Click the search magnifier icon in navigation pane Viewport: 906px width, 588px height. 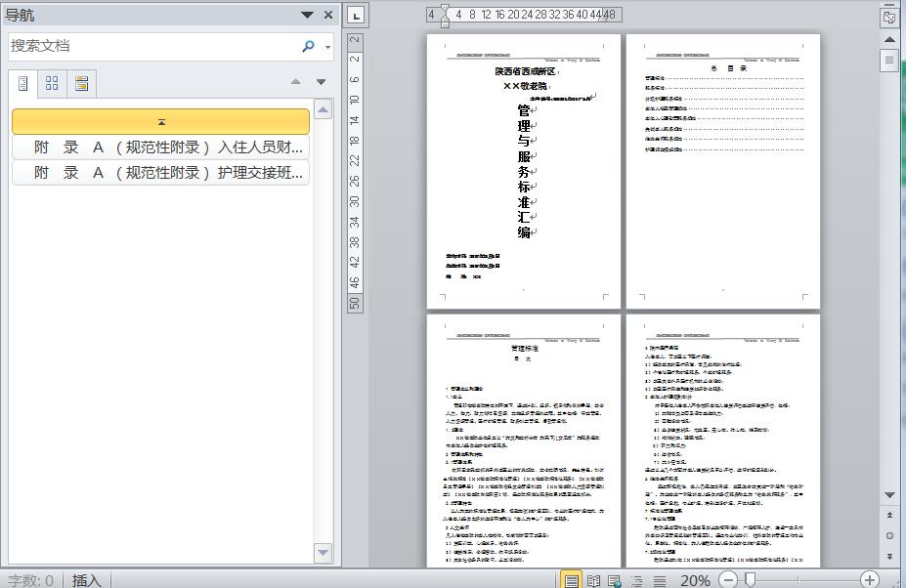309,46
